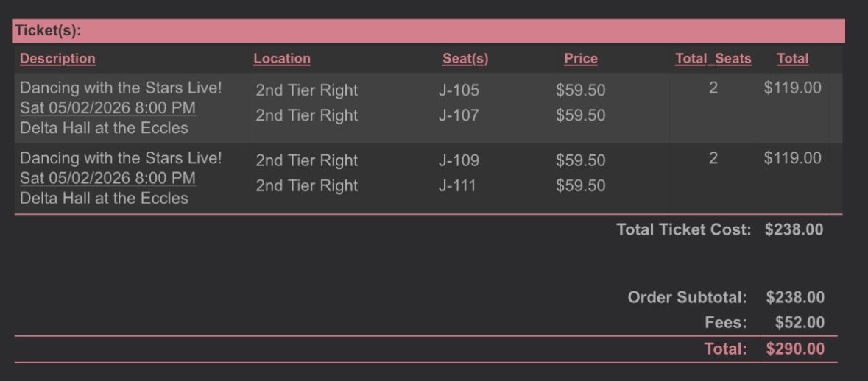The width and height of the screenshot is (868, 381).
Task: Select the Total_Seats column header
Action: click(713, 59)
